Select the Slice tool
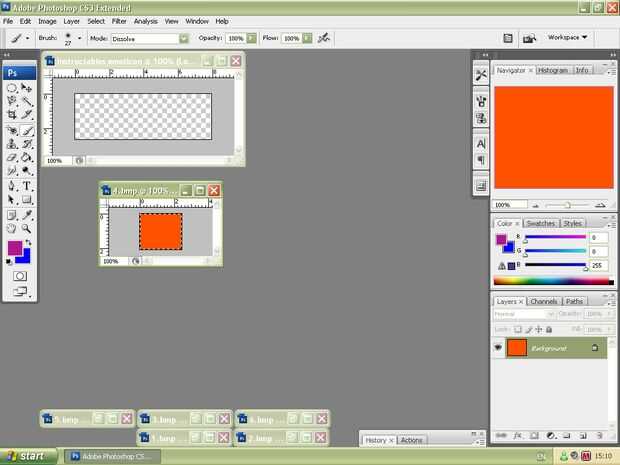620x465 pixels. (26, 115)
